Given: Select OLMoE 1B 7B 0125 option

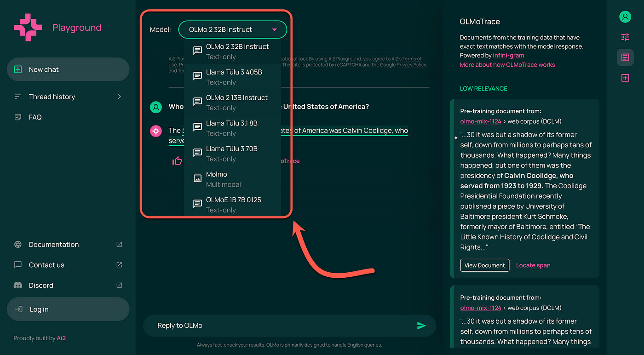Looking at the screenshot, I should (x=232, y=205).
